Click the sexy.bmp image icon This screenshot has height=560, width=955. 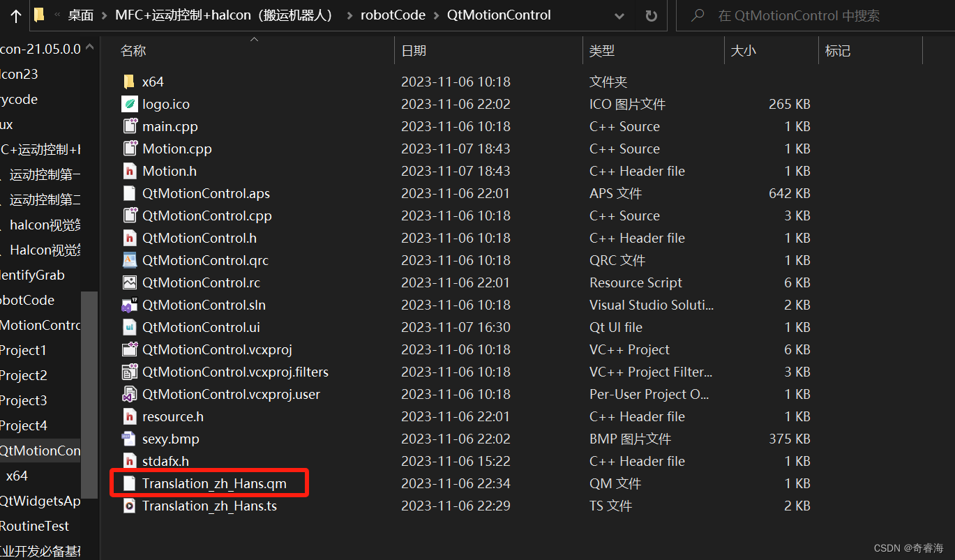tap(129, 439)
